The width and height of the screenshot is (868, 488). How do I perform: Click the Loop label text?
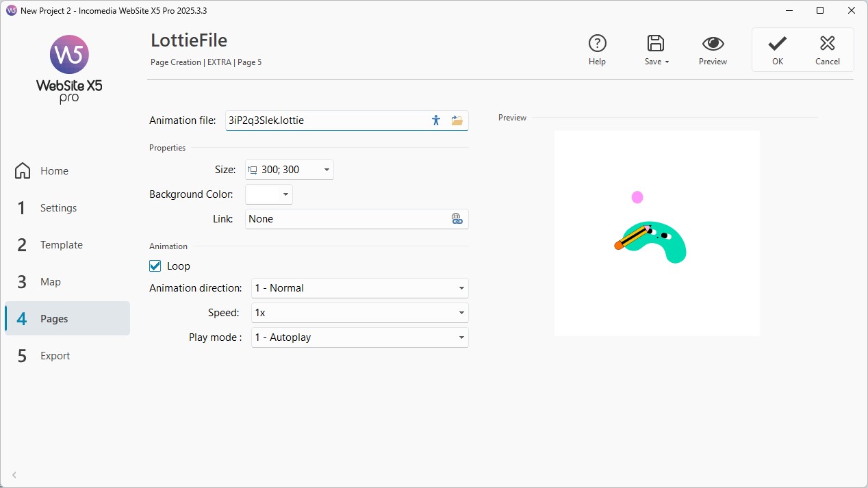(179, 266)
